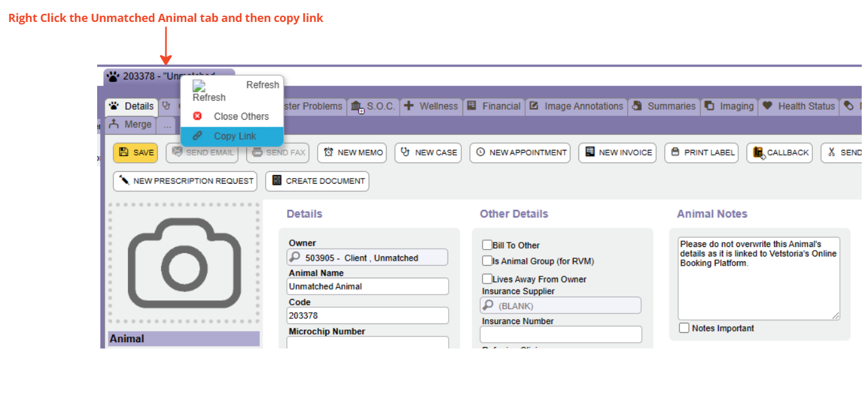Open the Summaries tab
The height and width of the screenshot is (393, 868).
(x=664, y=106)
